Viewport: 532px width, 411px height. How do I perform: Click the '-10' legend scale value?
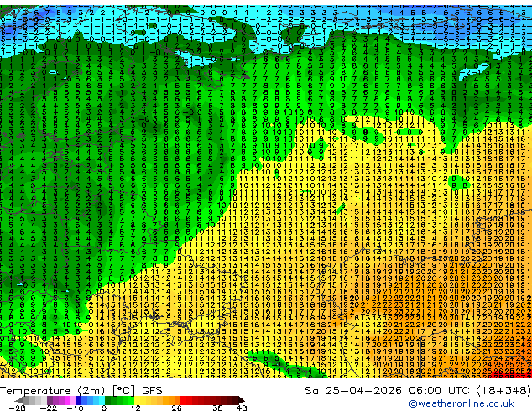[x=75, y=408]
